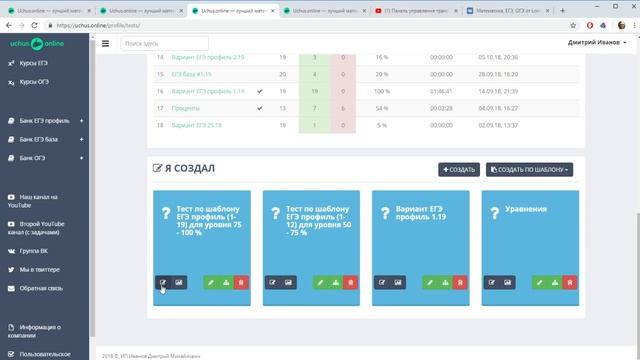This screenshot has width=640, height=360.
Task: Switch to the Математика ЕГЭ ОГЭ tab
Action: [509, 11]
